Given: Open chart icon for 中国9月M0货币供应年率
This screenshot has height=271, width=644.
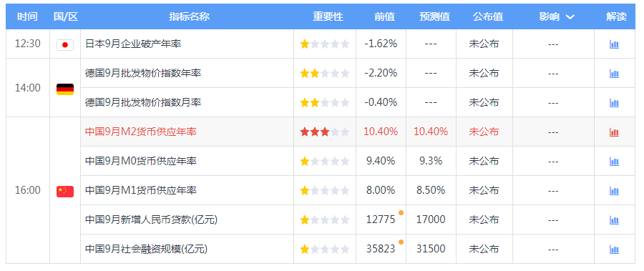Looking at the screenshot, I should 614,162.
